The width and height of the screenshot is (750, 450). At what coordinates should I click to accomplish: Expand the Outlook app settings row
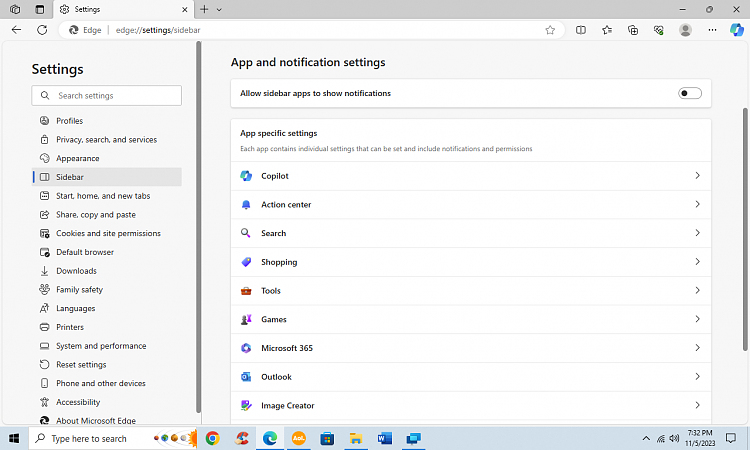[x=470, y=377]
